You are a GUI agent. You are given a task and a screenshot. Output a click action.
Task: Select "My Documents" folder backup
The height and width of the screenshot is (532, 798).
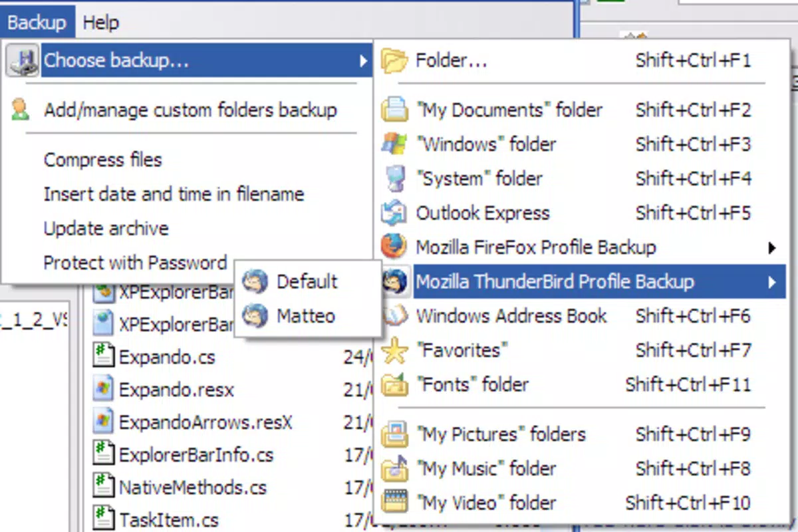coord(509,110)
